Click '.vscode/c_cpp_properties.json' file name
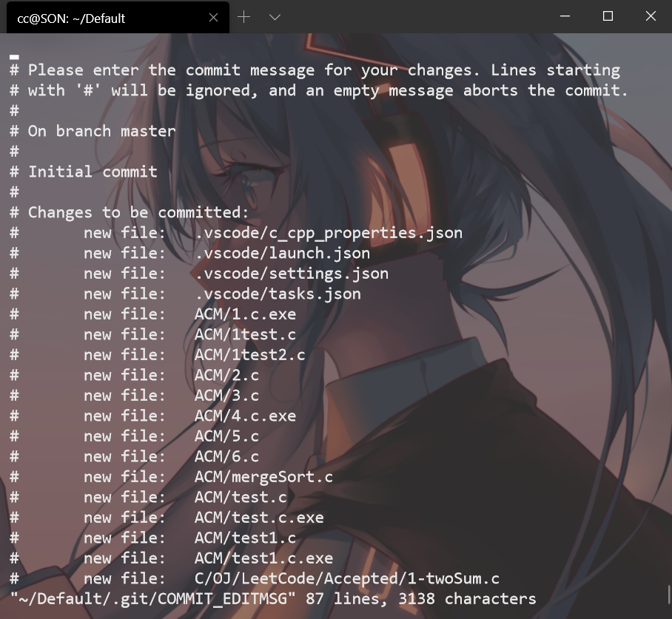Screen dimensions: 672x619 pos(329,233)
